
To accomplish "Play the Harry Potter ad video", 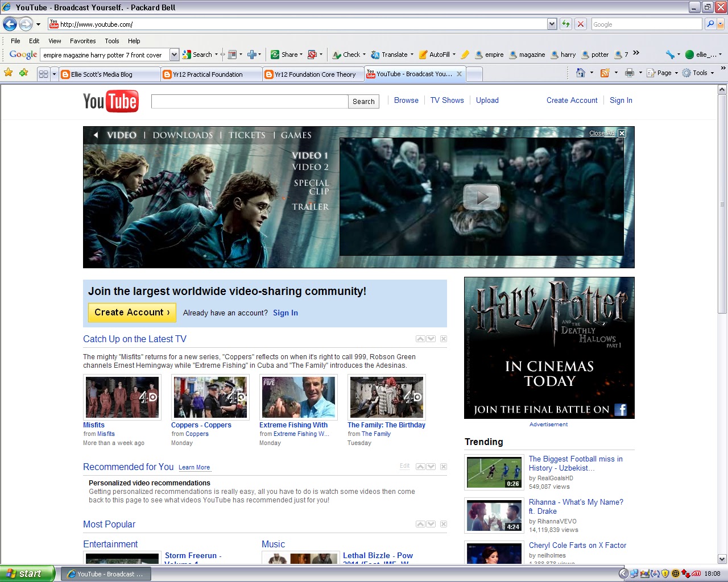I will point(481,197).
